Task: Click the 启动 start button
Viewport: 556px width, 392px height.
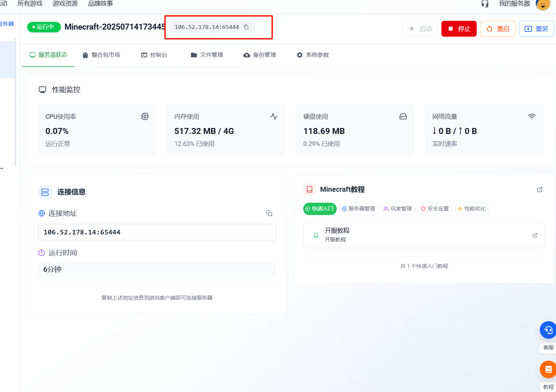Action: point(420,29)
